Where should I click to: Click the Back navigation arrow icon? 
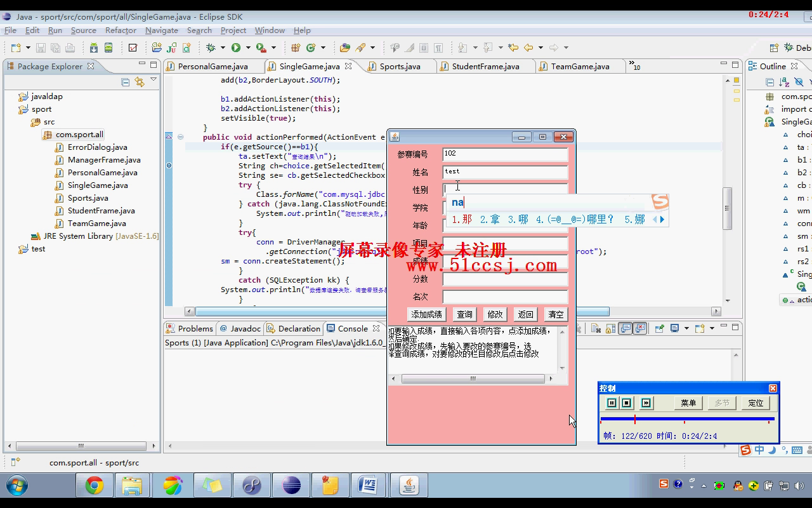[528, 48]
